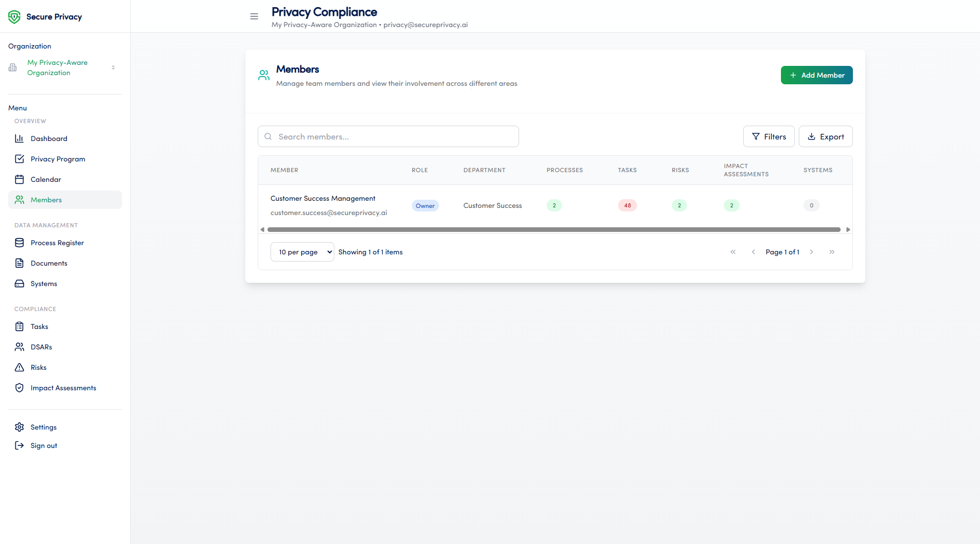Select the Systems icon in Data Management
The image size is (980, 544).
[x=19, y=283]
